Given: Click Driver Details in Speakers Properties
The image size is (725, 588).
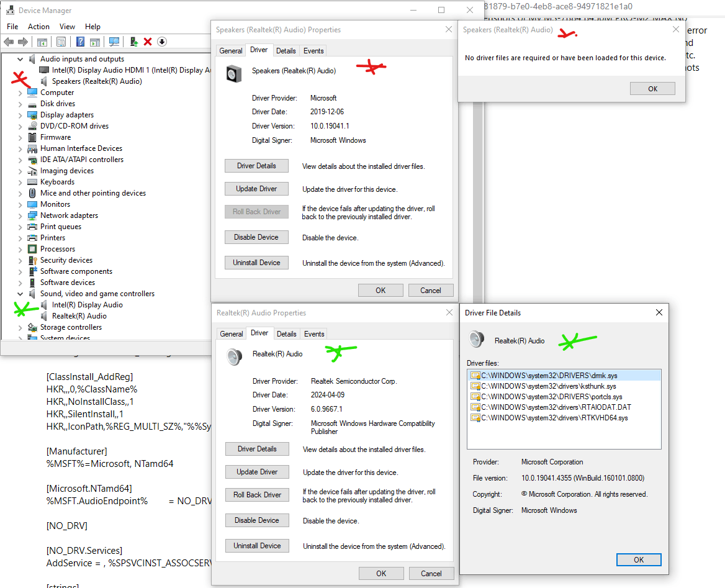Looking at the screenshot, I should click(x=256, y=166).
